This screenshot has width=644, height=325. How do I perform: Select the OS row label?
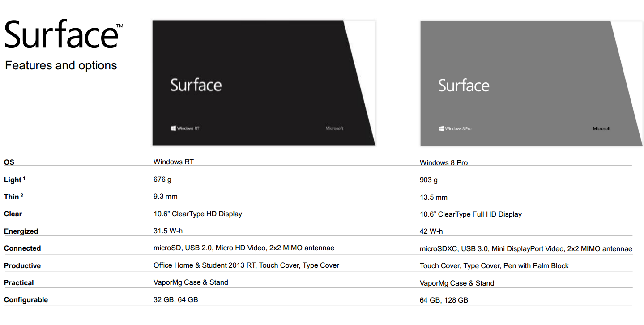tap(9, 162)
